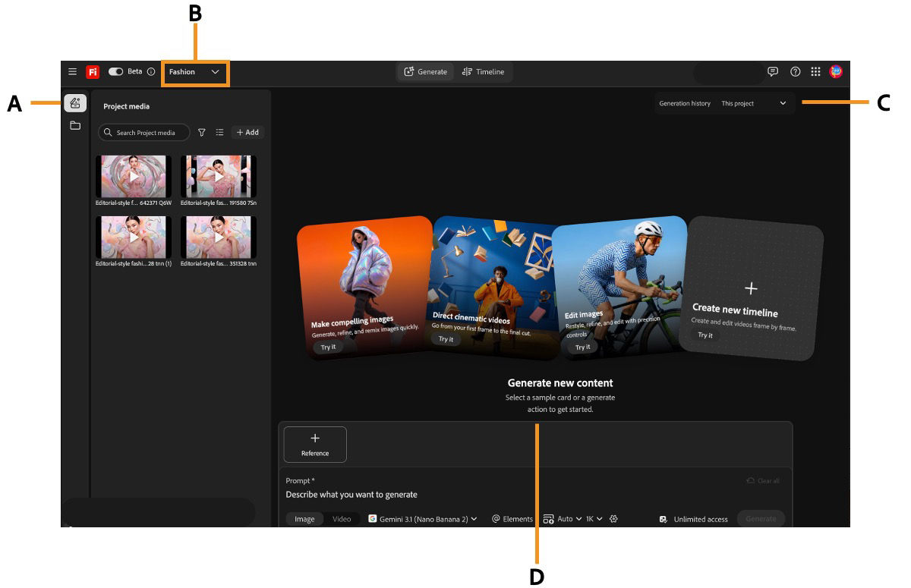Click Try it on Edit images card
This screenshot has width=911, height=588.
582,347
